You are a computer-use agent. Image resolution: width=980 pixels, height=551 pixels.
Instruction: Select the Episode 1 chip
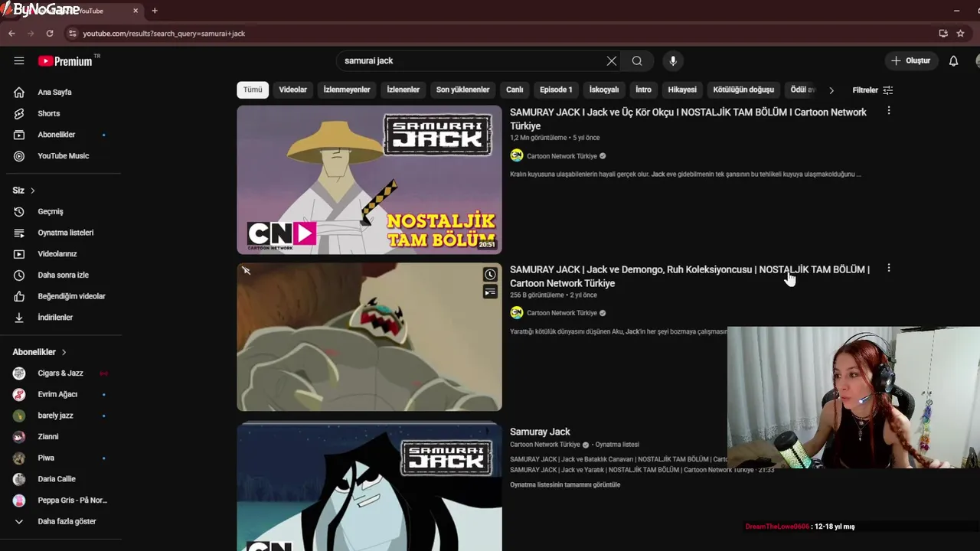tap(556, 90)
